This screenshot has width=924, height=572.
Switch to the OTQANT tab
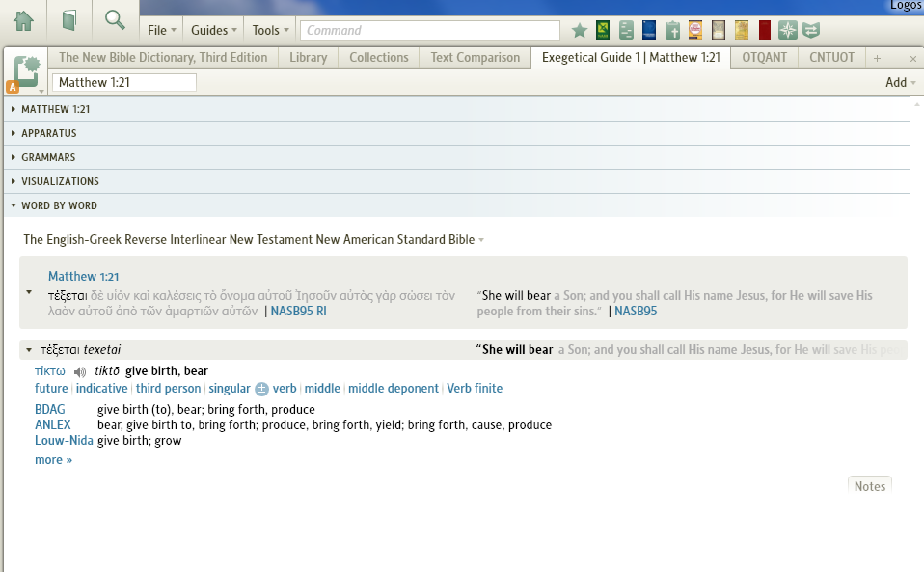pos(764,58)
